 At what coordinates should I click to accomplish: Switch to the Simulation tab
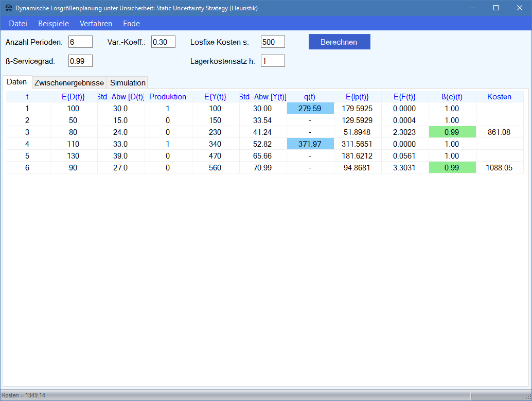pos(128,83)
